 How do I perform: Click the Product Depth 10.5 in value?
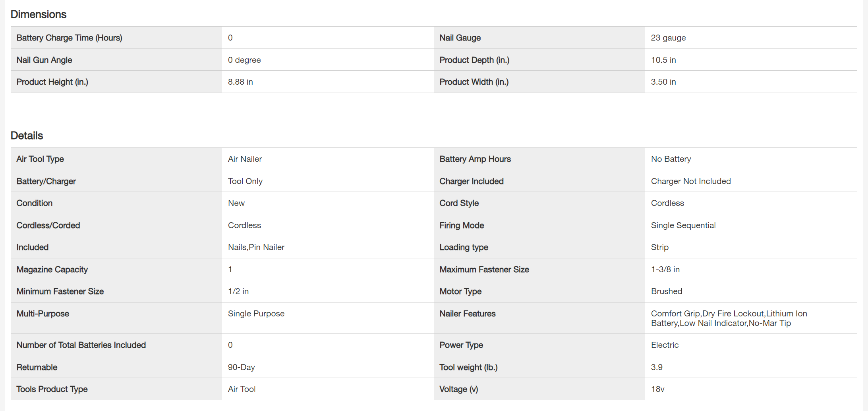point(663,60)
